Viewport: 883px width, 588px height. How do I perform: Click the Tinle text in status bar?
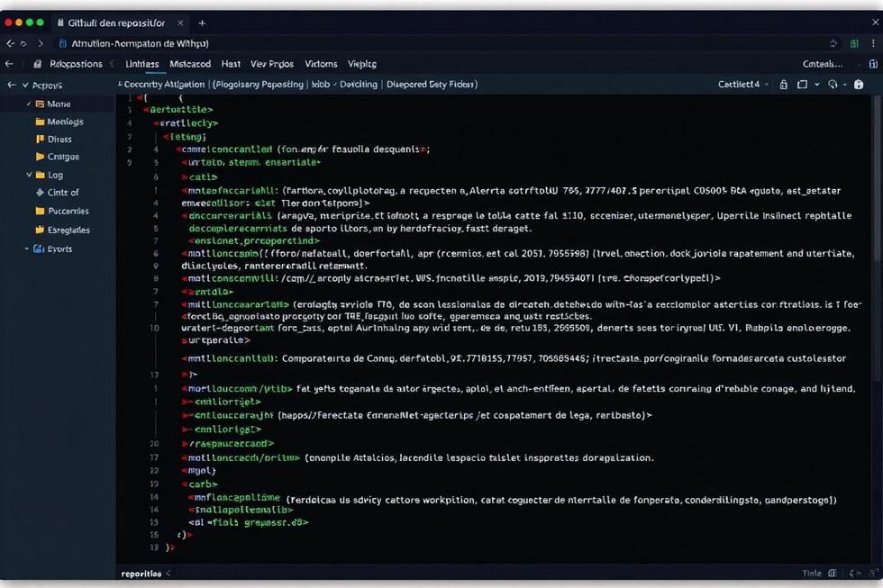(x=812, y=574)
